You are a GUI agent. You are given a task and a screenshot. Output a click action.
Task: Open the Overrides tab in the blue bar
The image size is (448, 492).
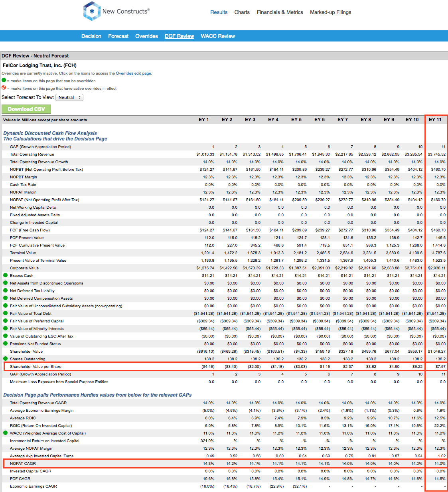pos(147,36)
